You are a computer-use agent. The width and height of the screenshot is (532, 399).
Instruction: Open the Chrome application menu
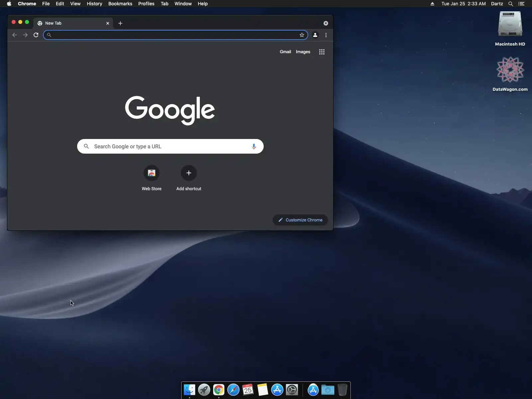tap(27, 4)
